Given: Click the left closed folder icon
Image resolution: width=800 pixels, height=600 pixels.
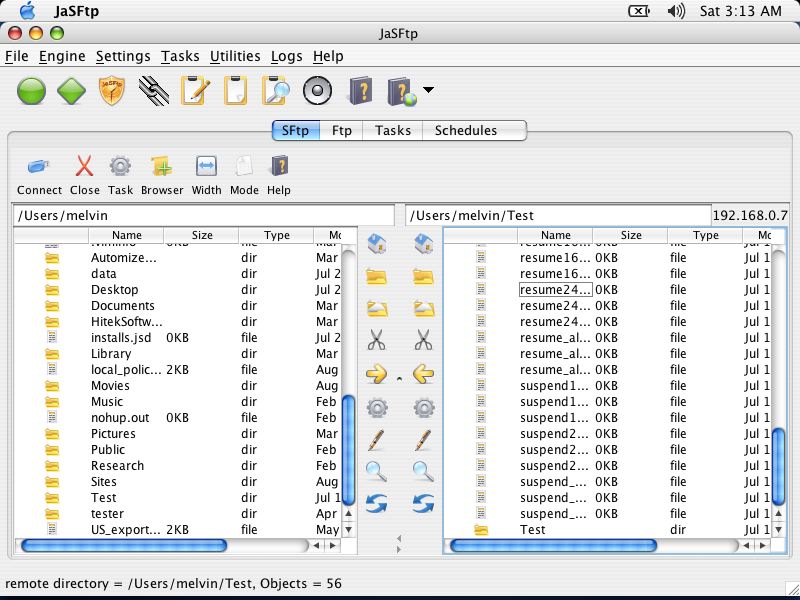Looking at the screenshot, I should coord(377,277).
